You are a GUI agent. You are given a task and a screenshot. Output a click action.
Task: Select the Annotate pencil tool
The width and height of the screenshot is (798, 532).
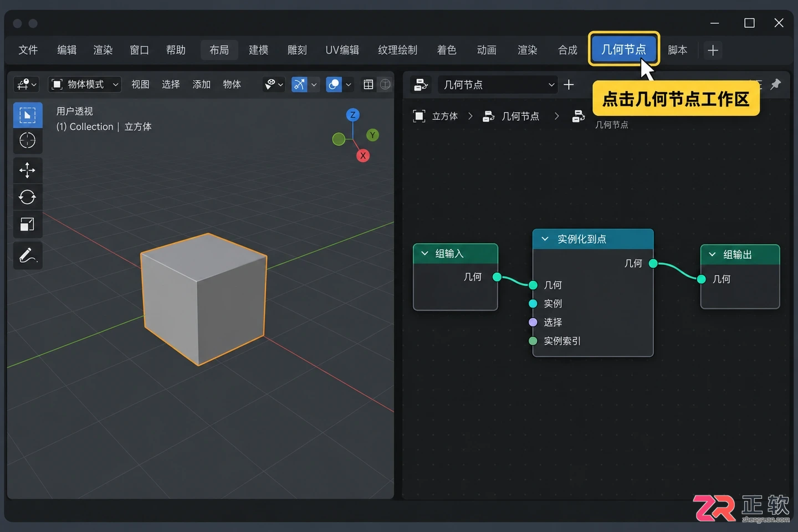tap(27, 255)
